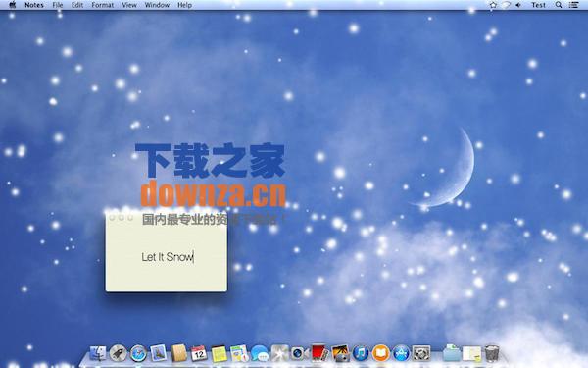This screenshot has height=368, width=588.
Task: Click the star icon in the menu bar
Action: [x=494, y=5]
